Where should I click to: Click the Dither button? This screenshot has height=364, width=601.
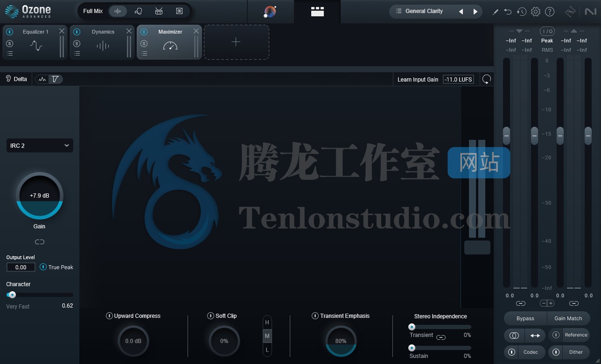[x=576, y=352]
